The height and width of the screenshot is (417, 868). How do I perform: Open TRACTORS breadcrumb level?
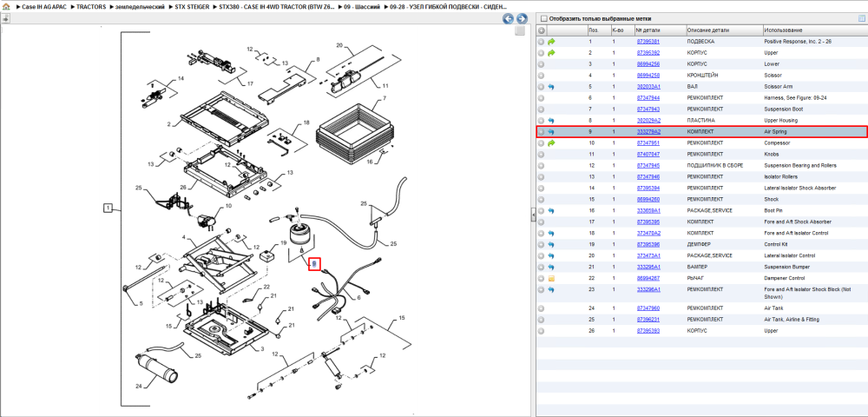click(x=91, y=6)
